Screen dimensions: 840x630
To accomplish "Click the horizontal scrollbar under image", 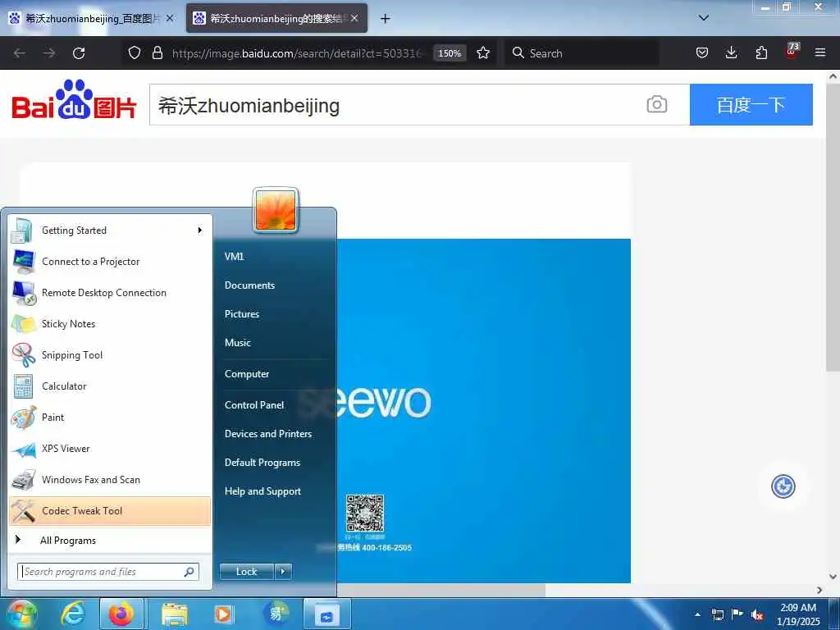I will (x=441, y=590).
